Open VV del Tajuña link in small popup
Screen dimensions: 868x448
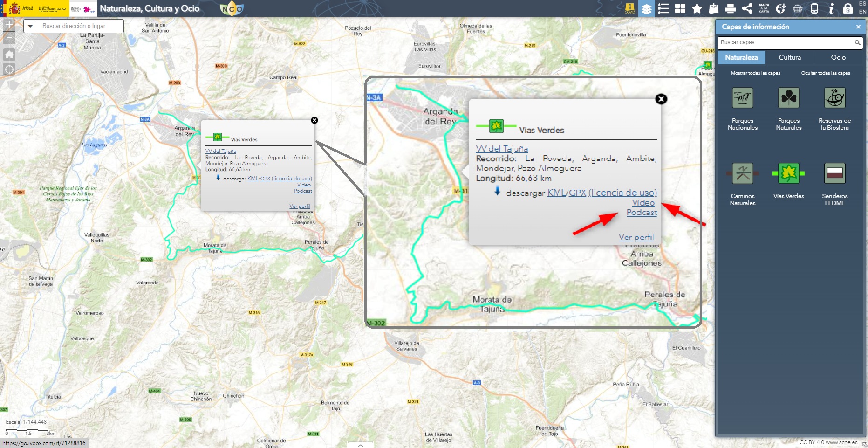pyautogui.click(x=221, y=151)
